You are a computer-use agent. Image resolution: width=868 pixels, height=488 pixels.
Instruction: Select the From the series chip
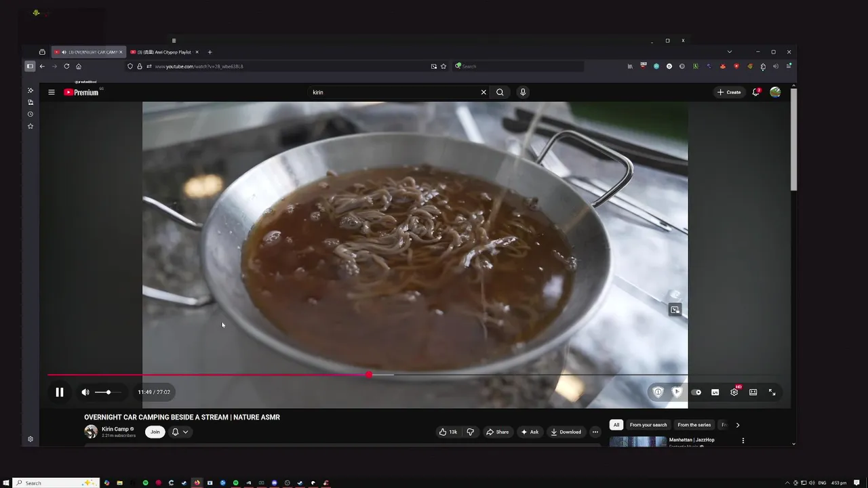[694, 425]
